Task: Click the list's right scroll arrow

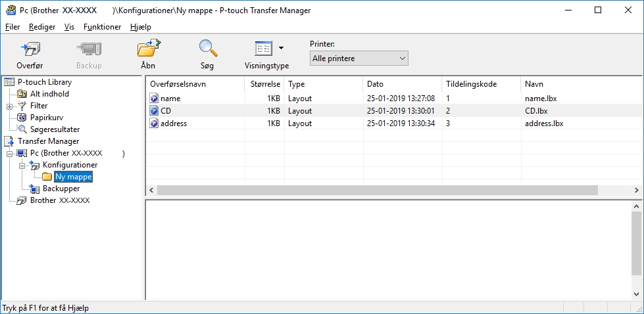Action: [x=637, y=191]
